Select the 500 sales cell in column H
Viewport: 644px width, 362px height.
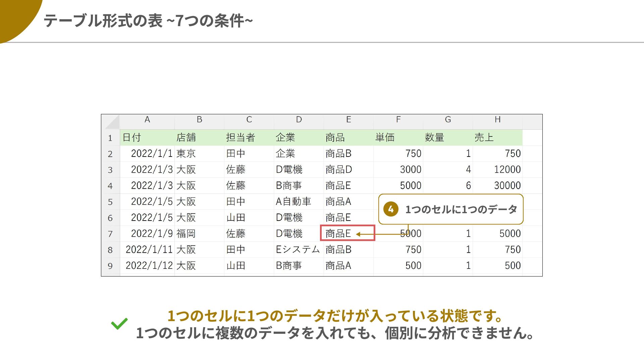[497, 266]
